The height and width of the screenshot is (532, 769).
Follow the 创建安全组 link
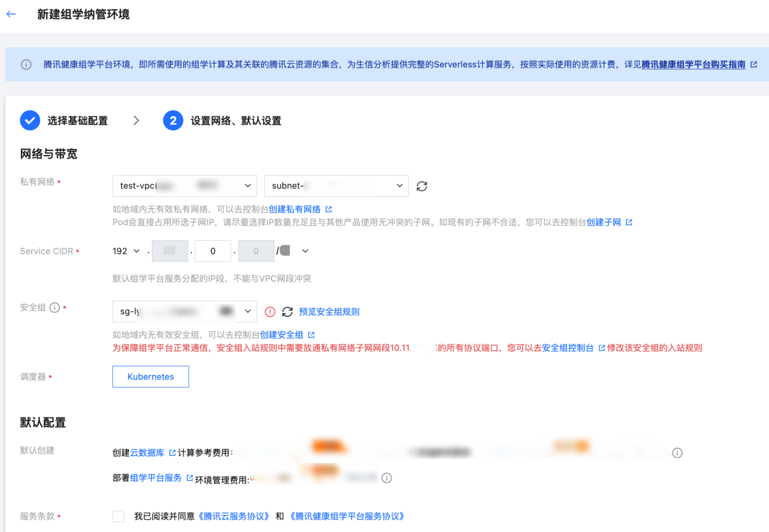click(x=281, y=335)
